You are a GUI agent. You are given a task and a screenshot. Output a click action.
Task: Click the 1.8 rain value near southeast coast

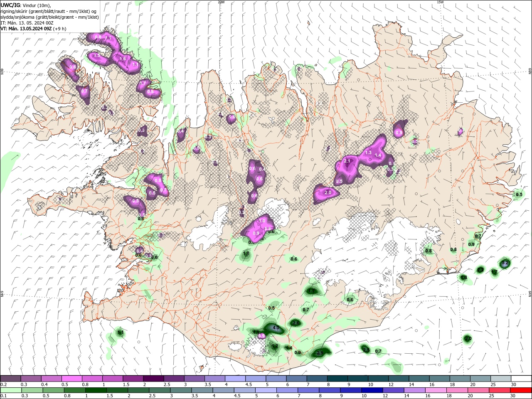tap(463, 277)
